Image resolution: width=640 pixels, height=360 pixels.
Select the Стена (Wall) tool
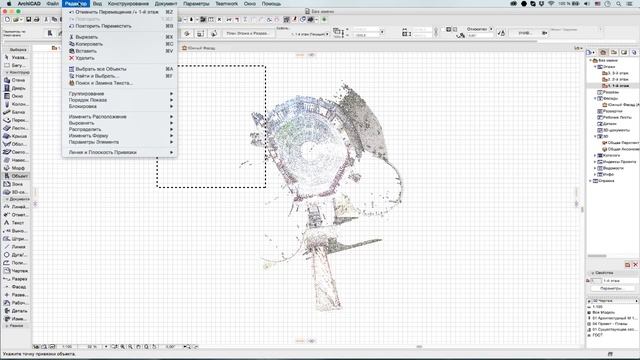(16, 80)
